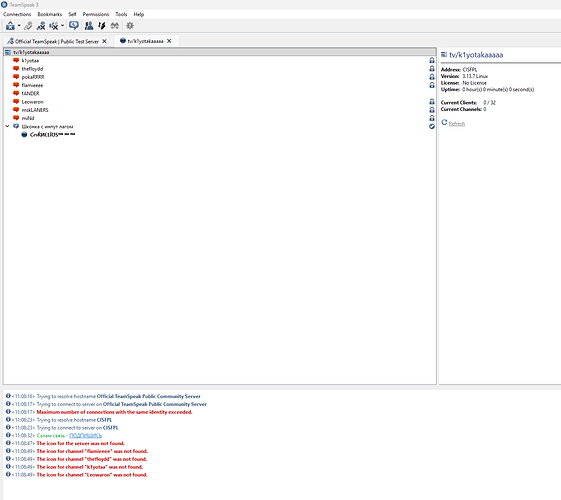Open the dropdown arrow after the fourth toolbar icon
This screenshot has height=500, width=561.
click(62, 26)
